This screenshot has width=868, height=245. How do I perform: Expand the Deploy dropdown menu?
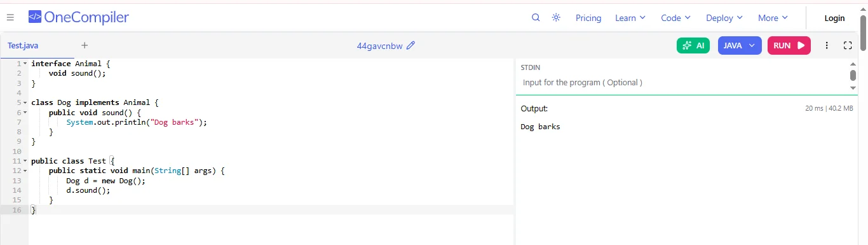pyautogui.click(x=724, y=18)
